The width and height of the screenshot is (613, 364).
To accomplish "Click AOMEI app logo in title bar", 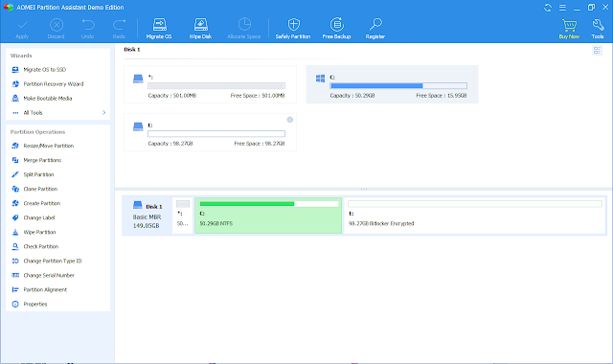I will tap(9, 8).
